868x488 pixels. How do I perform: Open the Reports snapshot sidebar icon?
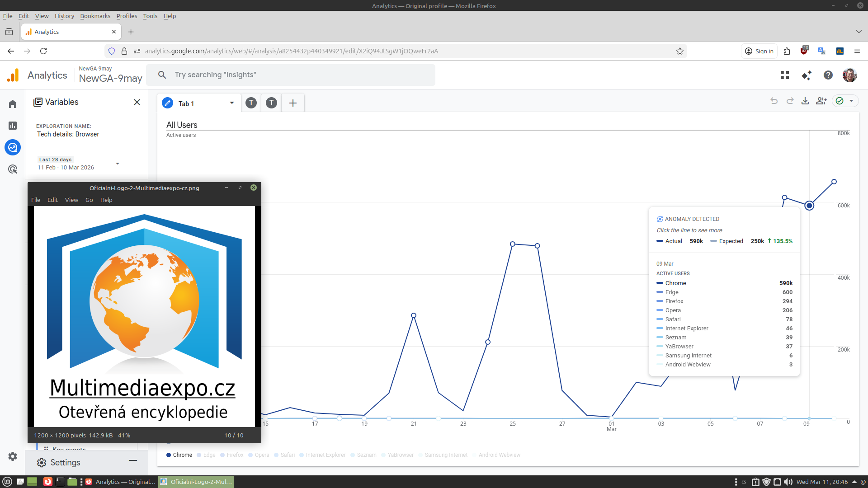point(13,126)
